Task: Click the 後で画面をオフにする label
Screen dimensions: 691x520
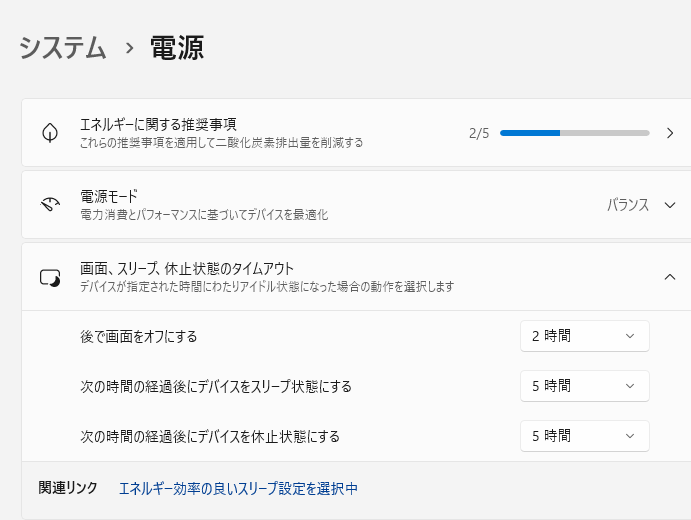Action: [138, 336]
